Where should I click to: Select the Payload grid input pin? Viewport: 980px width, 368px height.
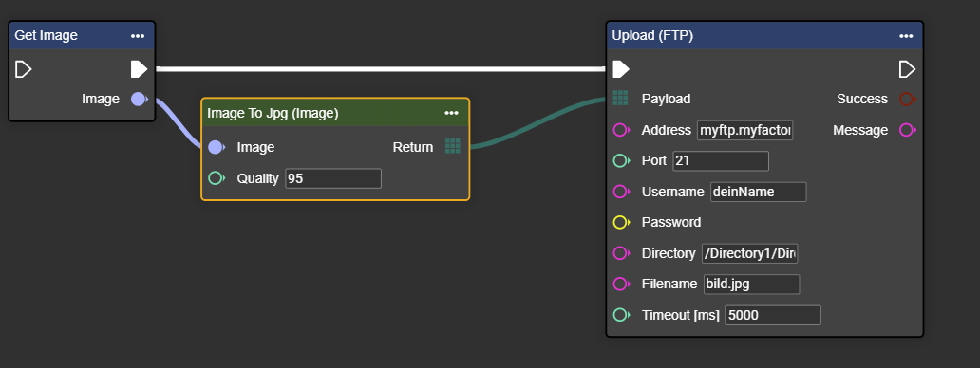tap(621, 98)
